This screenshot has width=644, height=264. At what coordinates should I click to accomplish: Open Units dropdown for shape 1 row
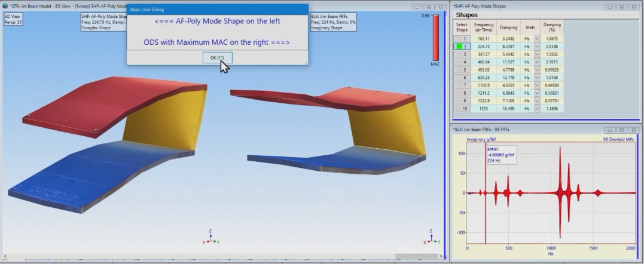536,38
